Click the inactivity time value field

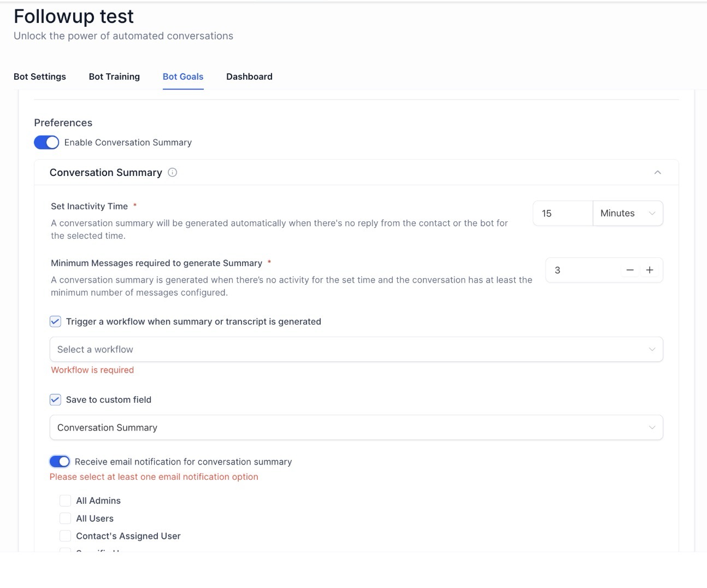point(562,214)
